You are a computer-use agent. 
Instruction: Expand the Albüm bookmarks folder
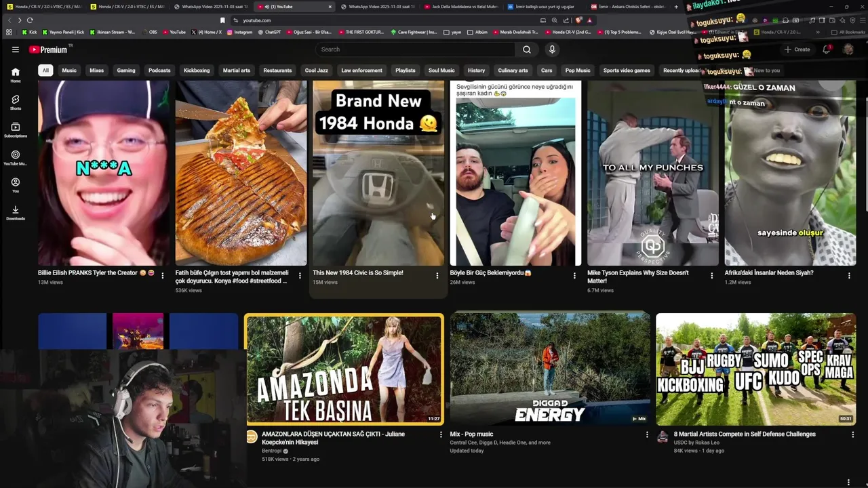pyautogui.click(x=477, y=32)
